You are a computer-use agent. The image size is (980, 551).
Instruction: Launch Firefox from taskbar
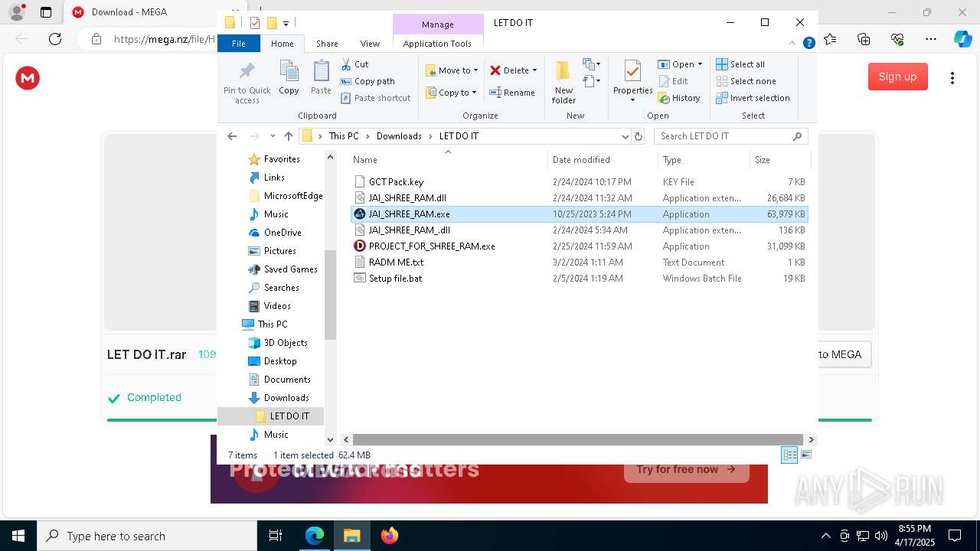(390, 536)
